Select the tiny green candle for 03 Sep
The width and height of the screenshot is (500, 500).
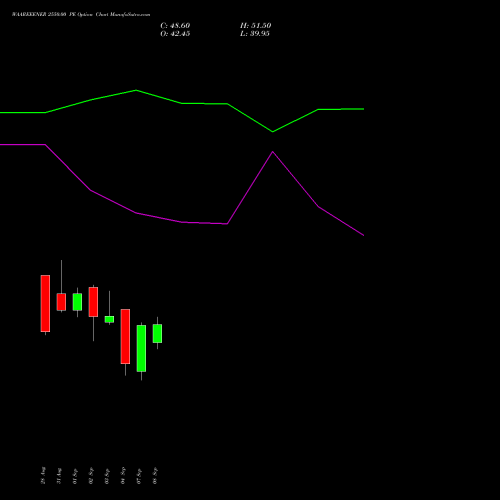(109, 319)
